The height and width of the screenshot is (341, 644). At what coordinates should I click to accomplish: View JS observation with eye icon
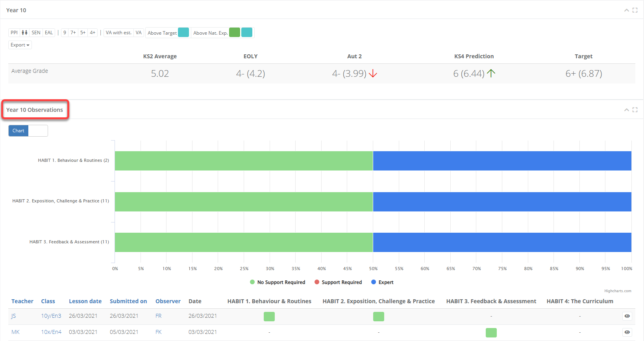pos(627,316)
